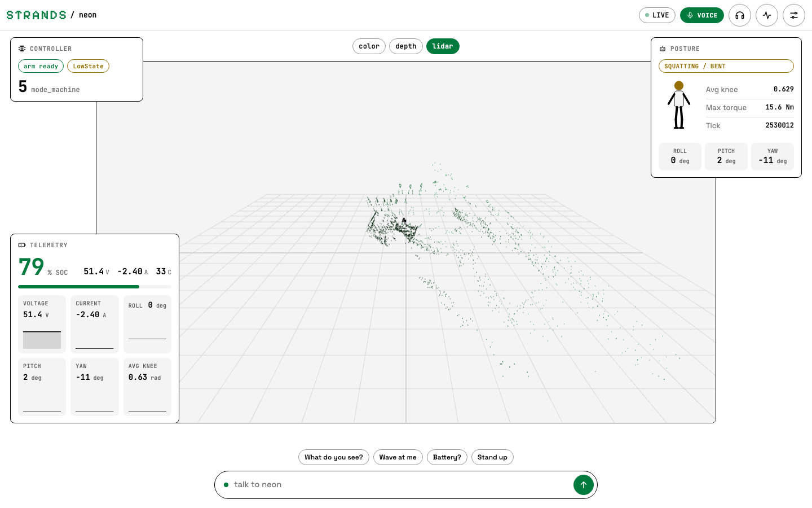Open the settings sliders icon
Viewport: 812px width, 508px height.
point(794,15)
